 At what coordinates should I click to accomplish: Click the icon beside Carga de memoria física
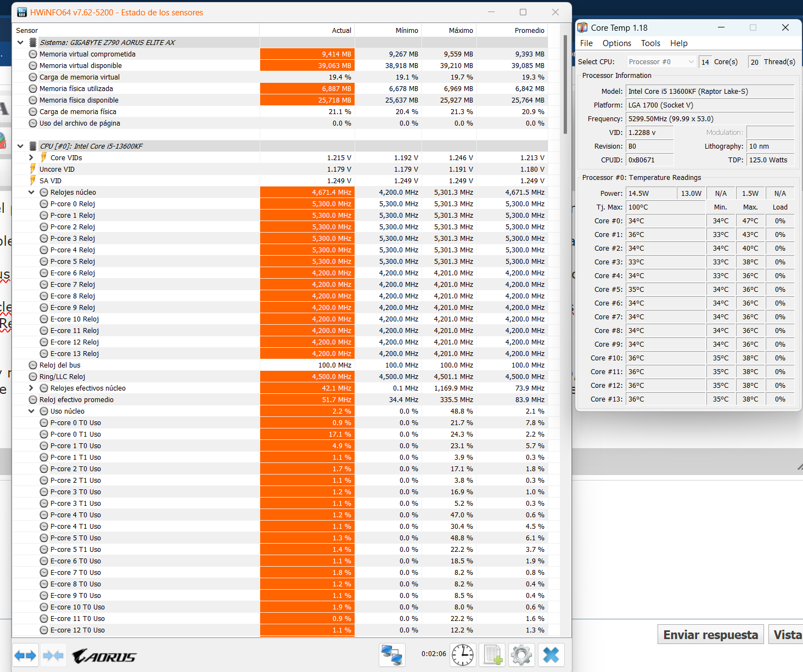point(33,111)
